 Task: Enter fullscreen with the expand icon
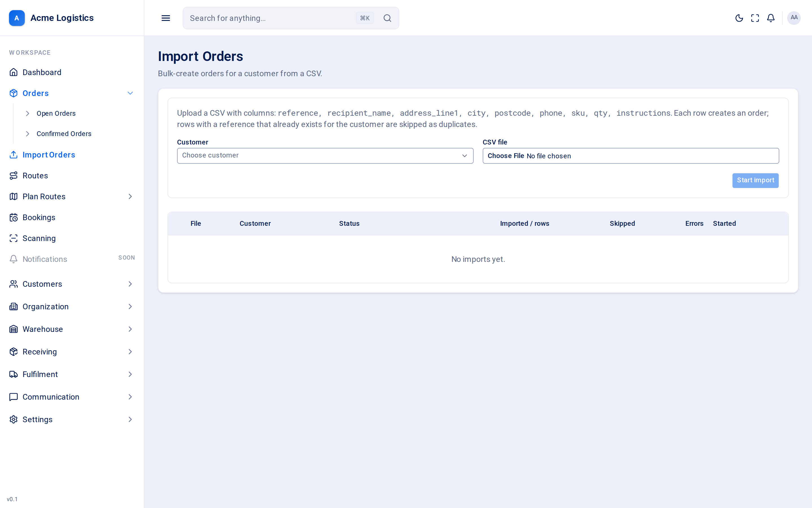pos(755,18)
